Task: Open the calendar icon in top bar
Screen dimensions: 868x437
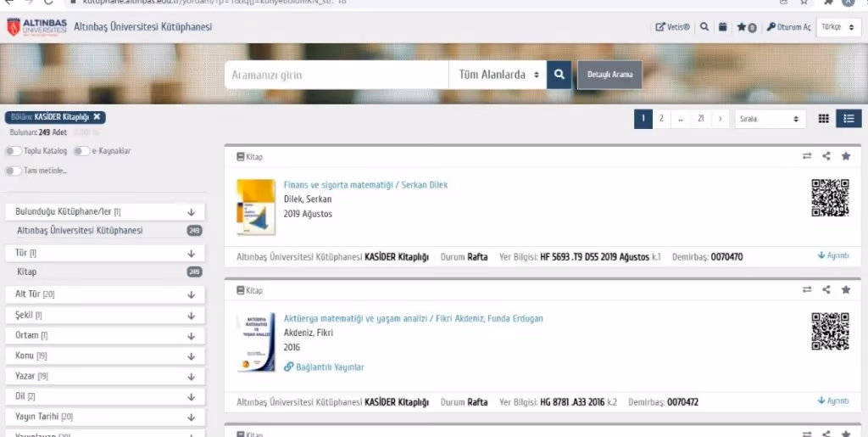Action: pos(722,26)
